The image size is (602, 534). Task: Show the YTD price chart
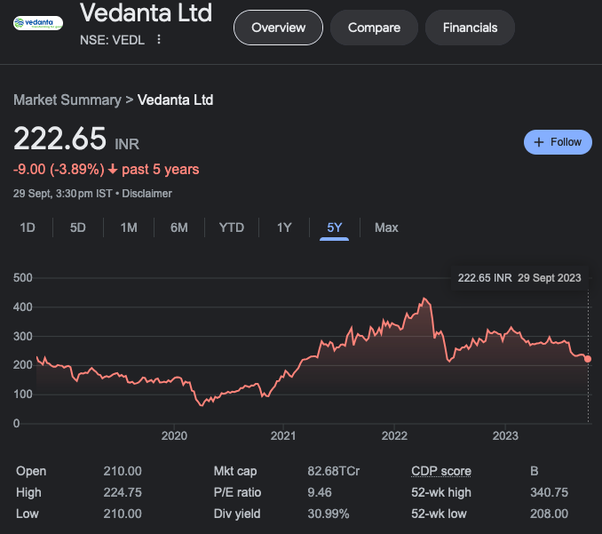point(231,228)
